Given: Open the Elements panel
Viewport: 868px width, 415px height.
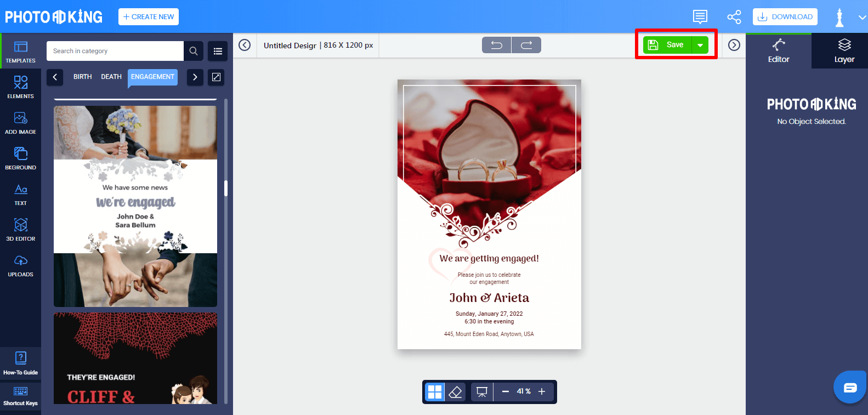Looking at the screenshot, I should (x=20, y=87).
